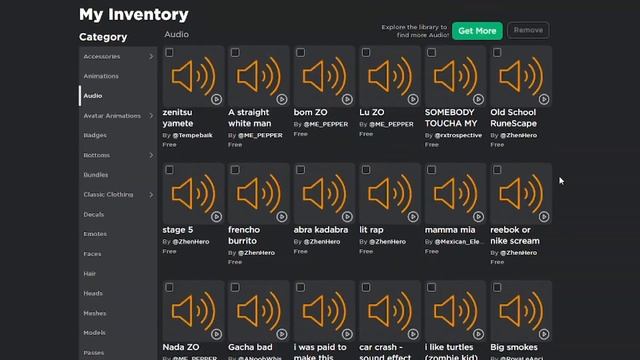Open the zenitsu yamete speaker thumbnail

193,76
